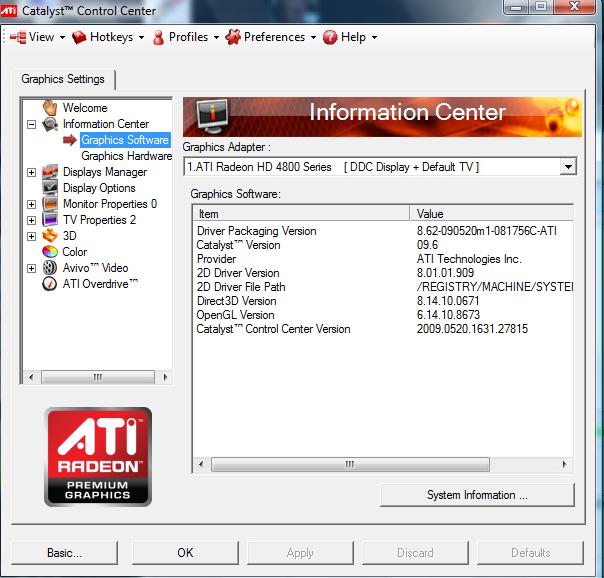The width and height of the screenshot is (604, 578).
Task: Click the Displays Manager icon
Action: coord(50,172)
